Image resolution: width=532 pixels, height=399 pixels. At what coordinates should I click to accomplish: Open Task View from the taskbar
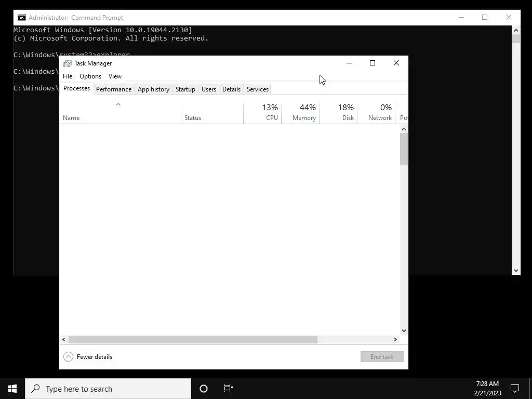click(x=229, y=389)
